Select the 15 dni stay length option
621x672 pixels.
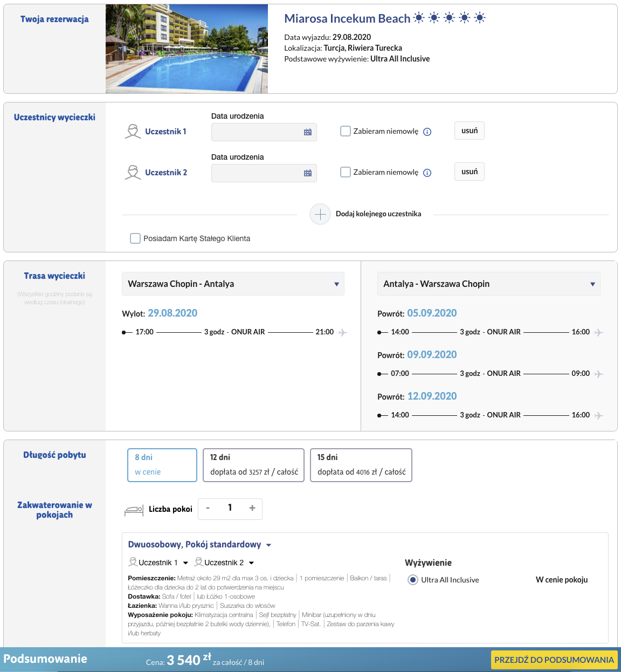tap(361, 465)
